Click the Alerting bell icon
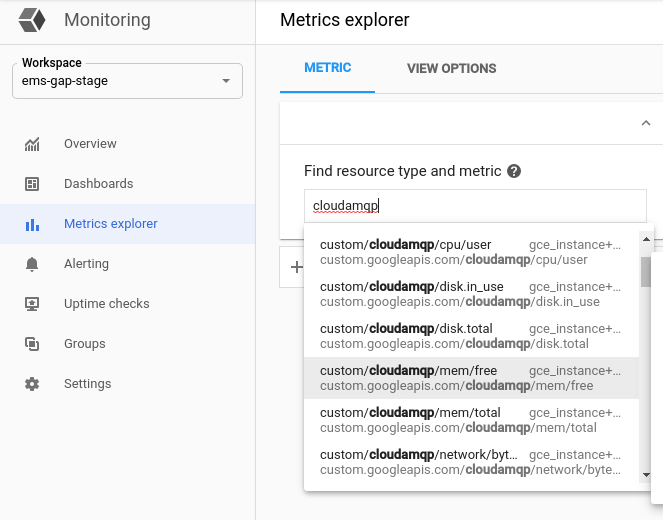This screenshot has height=520, width=663. (32, 264)
